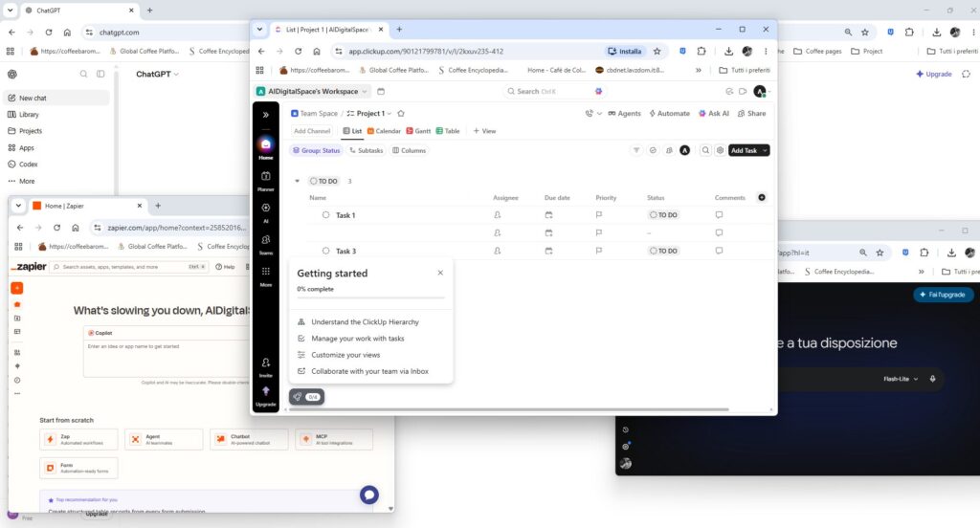The height and width of the screenshot is (528, 980).
Task: Switch to the Table view tab
Action: click(448, 131)
